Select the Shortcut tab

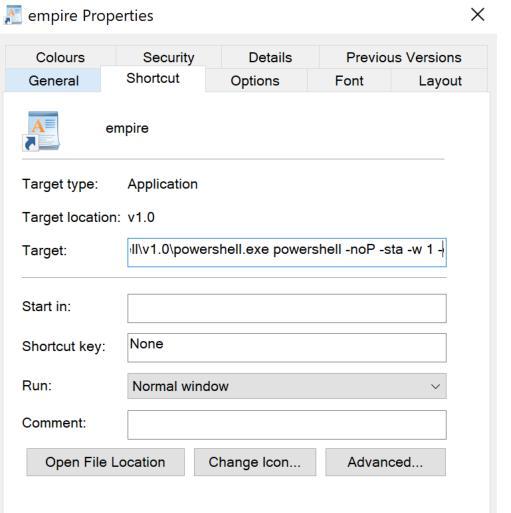153,79
